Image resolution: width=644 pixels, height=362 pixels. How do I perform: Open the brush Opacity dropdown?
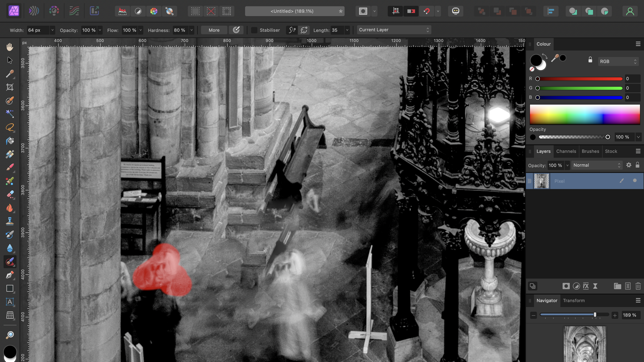tap(100, 30)
